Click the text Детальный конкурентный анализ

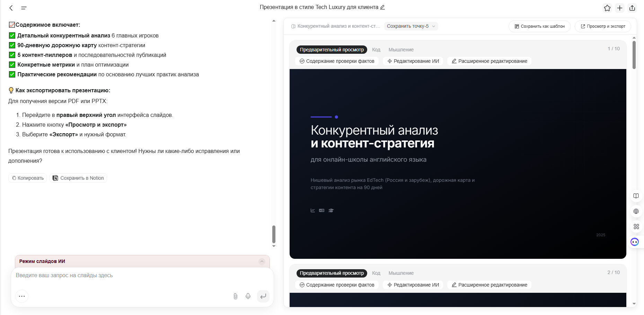pos(64,35)
